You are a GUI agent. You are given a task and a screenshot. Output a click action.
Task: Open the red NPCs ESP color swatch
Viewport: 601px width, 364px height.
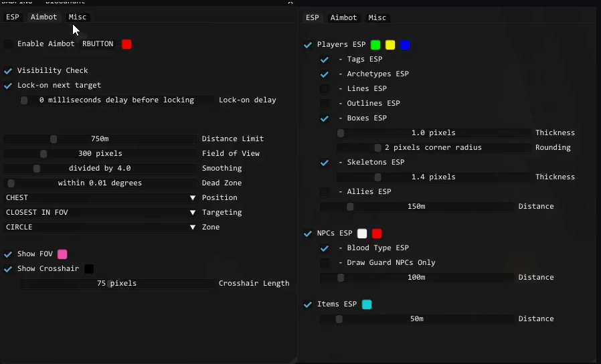click(x=377, y=234)
